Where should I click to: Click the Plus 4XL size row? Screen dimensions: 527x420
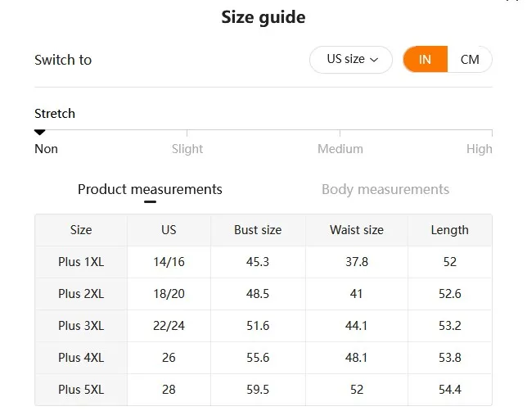(81, 358)
